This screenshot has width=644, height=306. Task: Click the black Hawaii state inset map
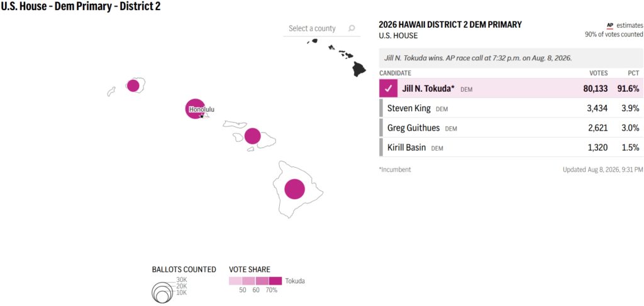click(336, 57)
